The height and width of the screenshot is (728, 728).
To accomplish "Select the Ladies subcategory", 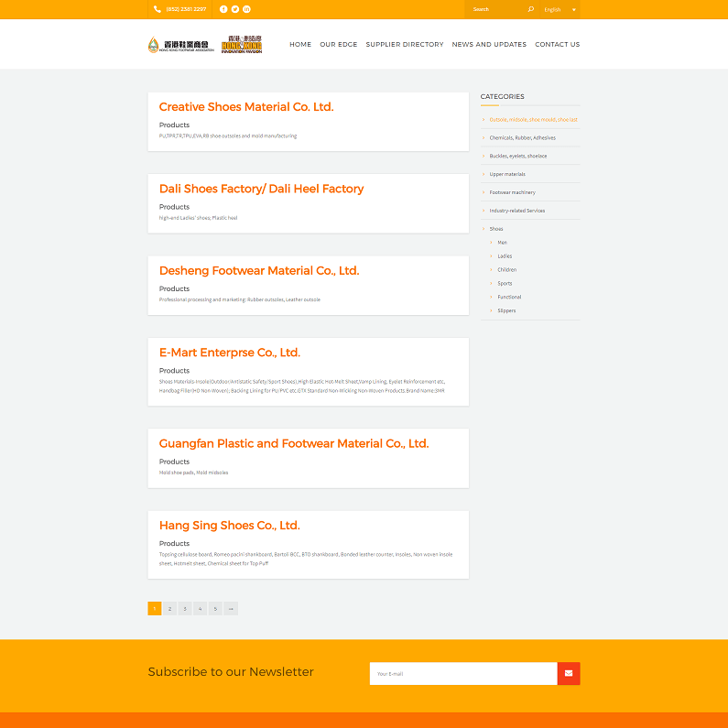I will (505, 255).
